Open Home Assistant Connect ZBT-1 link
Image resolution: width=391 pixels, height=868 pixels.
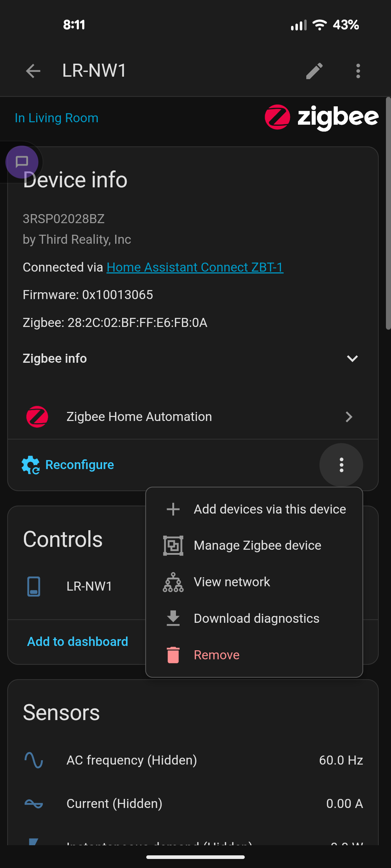(x=195, y=267)
